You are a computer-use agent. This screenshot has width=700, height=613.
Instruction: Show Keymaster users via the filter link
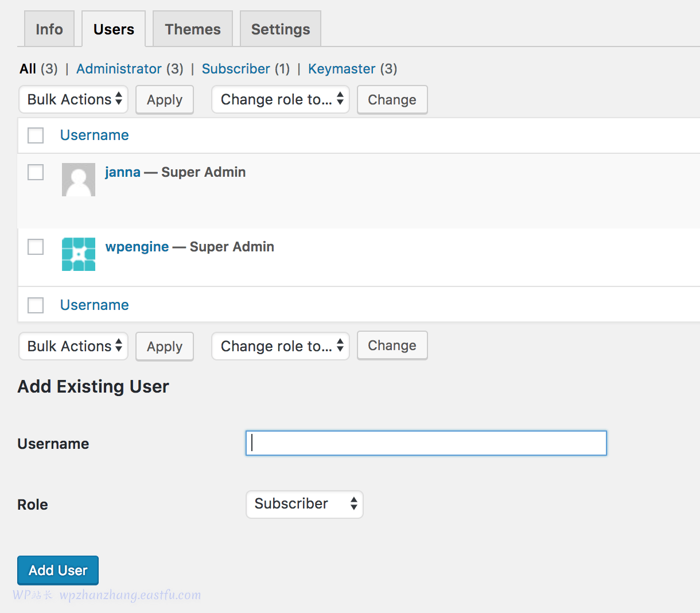coord(341,68)
